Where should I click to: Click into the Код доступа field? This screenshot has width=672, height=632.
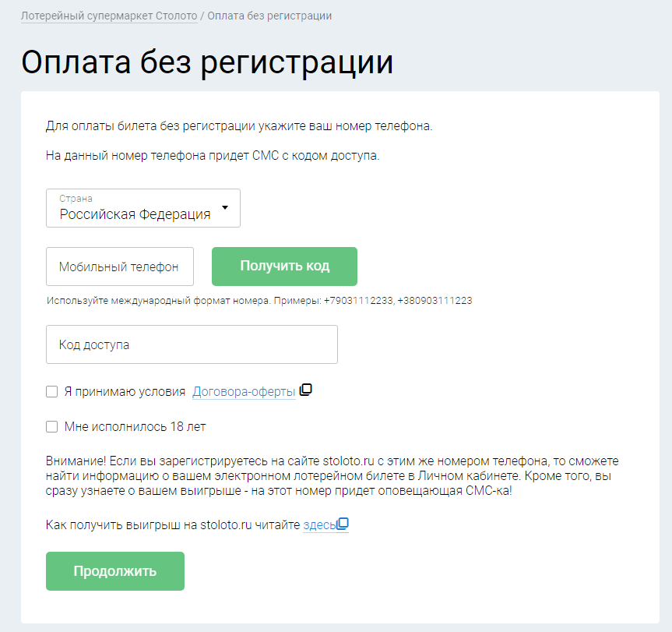click(x=192, y=344)
